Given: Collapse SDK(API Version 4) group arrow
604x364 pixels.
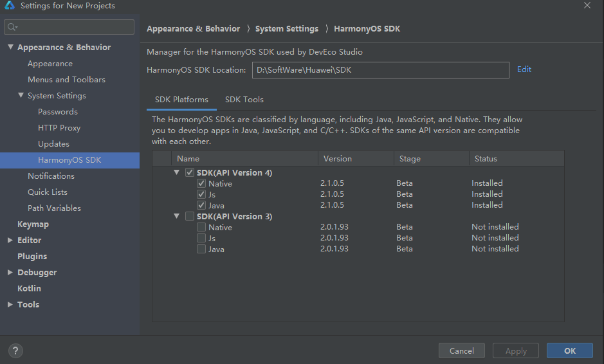Looking at the screenshot, I should (176, 172).
